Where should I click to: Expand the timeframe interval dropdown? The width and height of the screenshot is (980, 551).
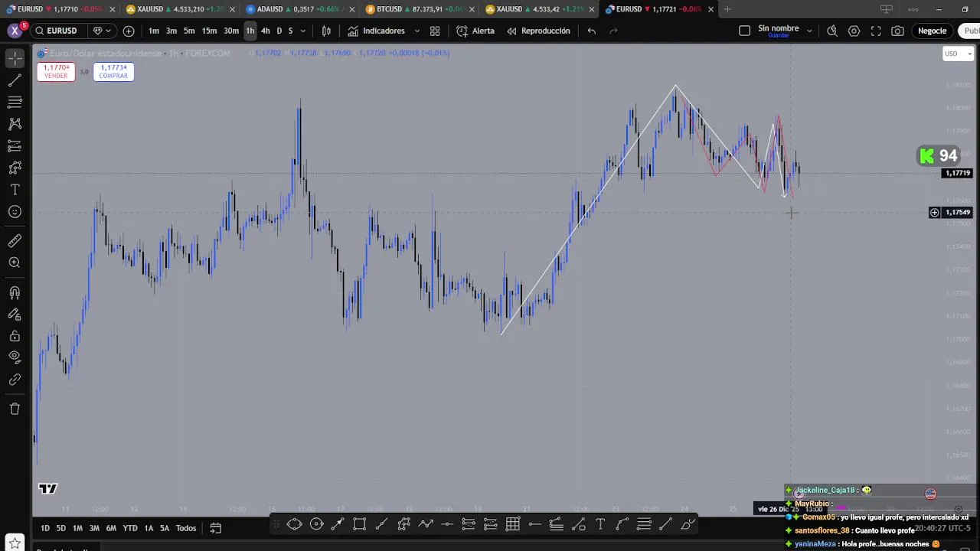click(x=303, y=31)
